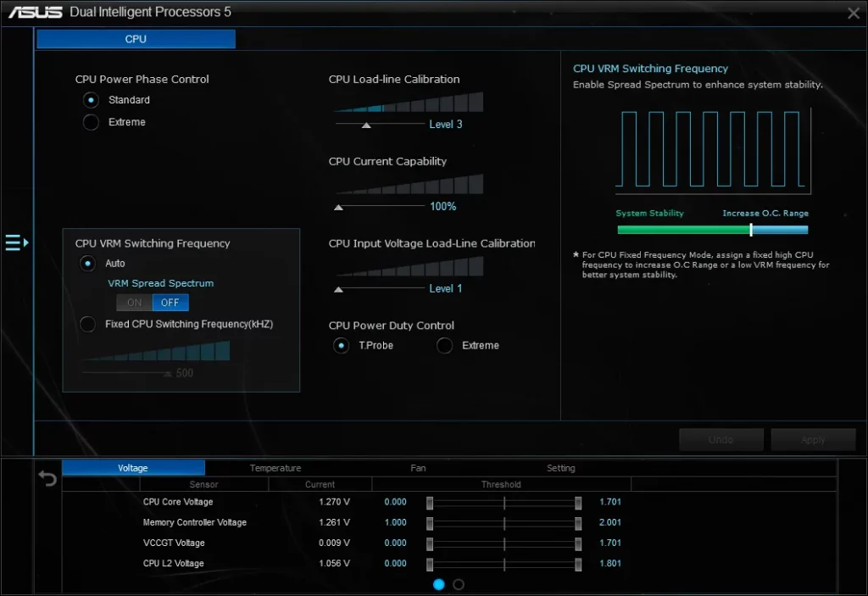Select Standard CPU Power Phase Control
The image size is (868, 596).
[91, 100]
